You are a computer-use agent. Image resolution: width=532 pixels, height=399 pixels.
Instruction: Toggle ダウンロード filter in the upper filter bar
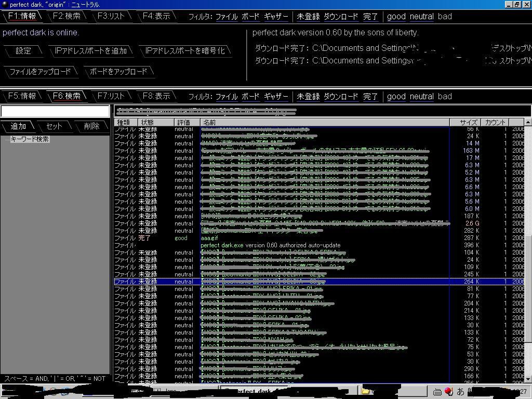341,17
